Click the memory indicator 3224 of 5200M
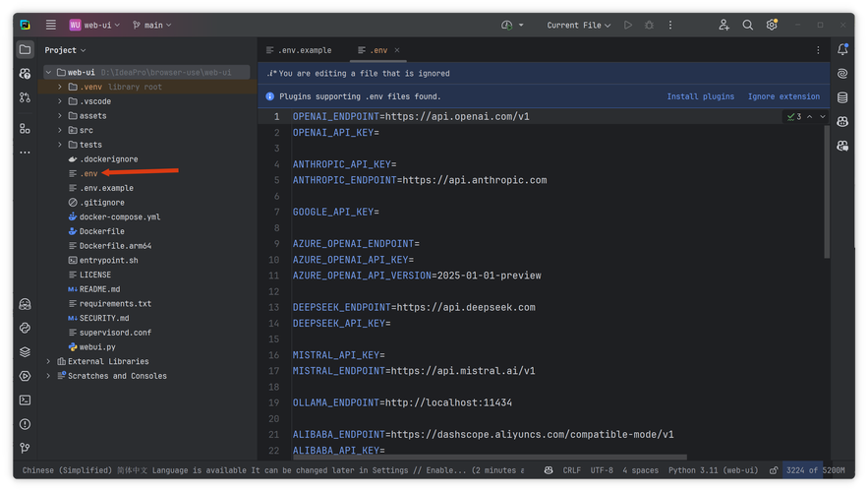 [816, 470]
